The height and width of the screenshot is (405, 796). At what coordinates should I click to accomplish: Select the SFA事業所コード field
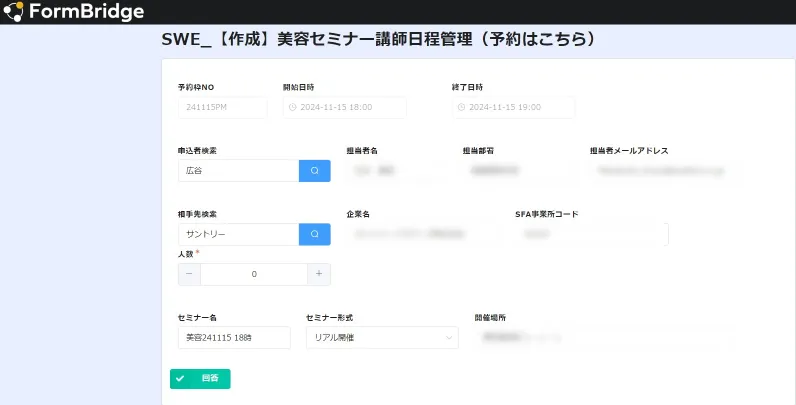(591, 234)
